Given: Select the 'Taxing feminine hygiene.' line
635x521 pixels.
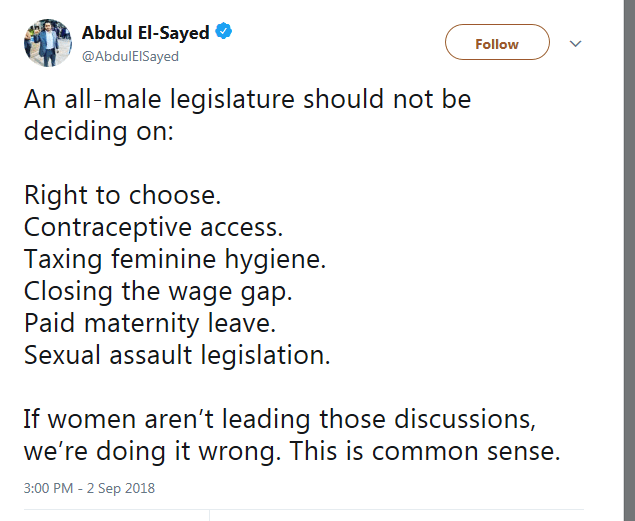Looking at the screenshot, I should (176, 259).
